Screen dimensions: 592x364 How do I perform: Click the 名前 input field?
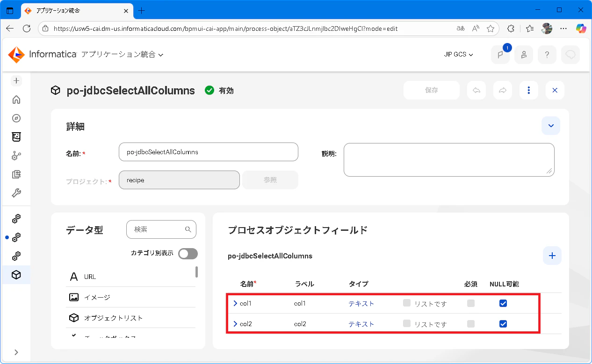(209, 152)
